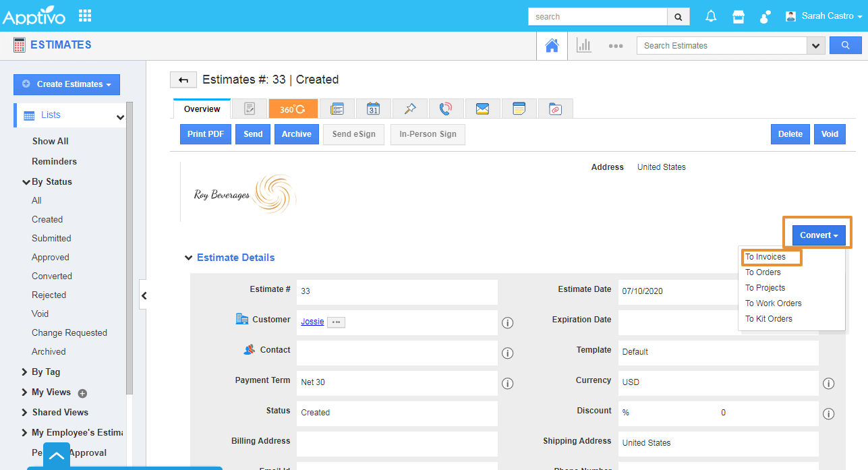Open the call logs phone tab icon
This screenshot has height=470, width=868.
coord(446,109)
